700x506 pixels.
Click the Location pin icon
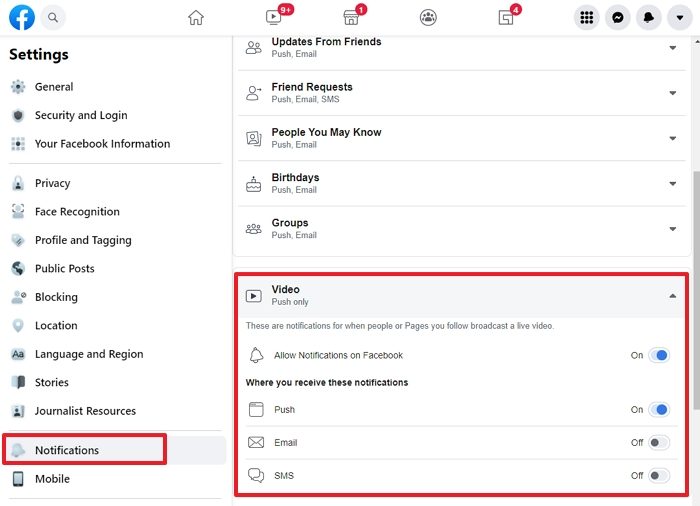[18, 326]
